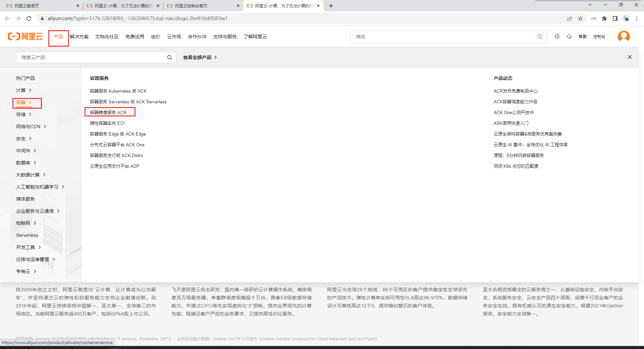This screenshot has height=349, width=644.
Task: Open 定价 menu item
Action: pos(156,37)
